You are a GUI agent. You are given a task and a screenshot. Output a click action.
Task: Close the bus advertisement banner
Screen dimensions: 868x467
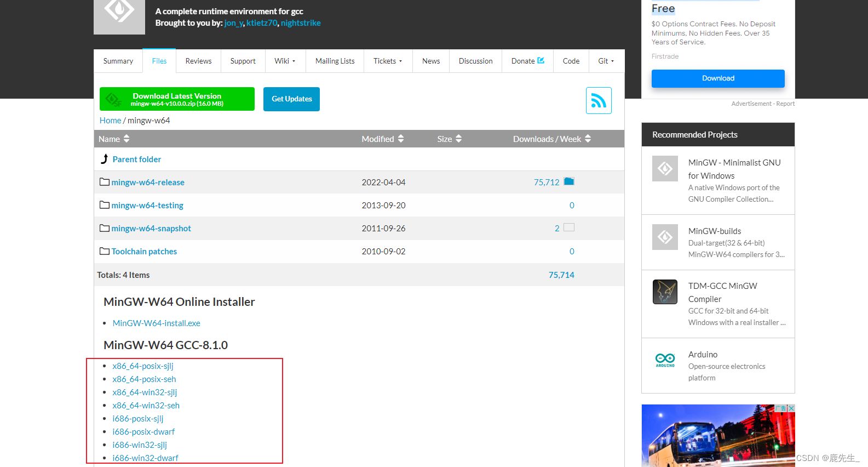791,408
